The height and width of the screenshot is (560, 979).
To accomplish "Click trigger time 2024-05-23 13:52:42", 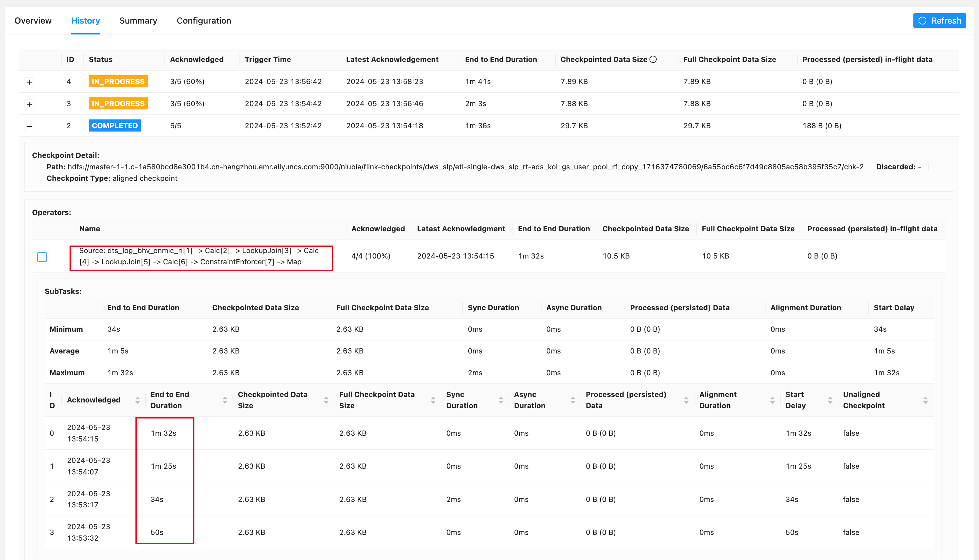I will (x=283, y=126).
